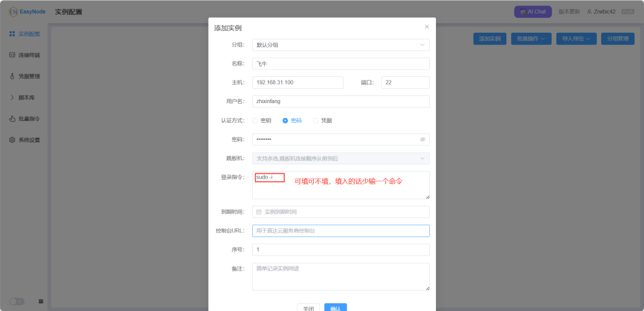Open the 导入导出 dropdown button
The width and height of the screenshot is (644, 311).
(576, 39)
